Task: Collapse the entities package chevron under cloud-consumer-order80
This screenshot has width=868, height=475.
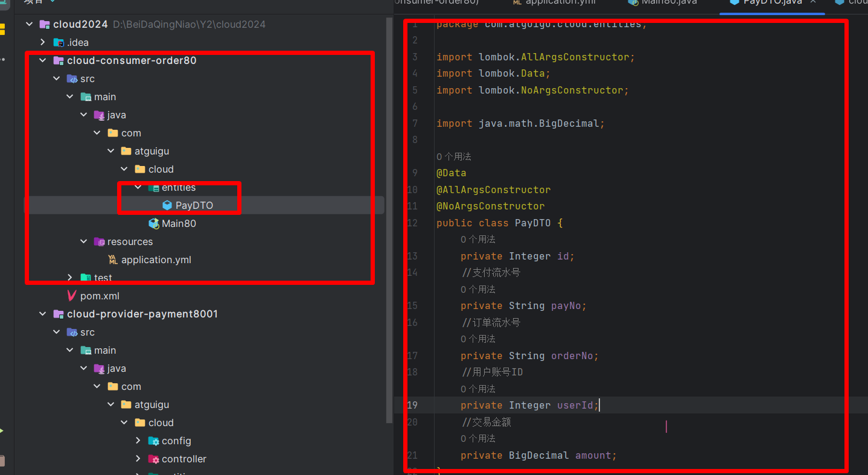Action: point(138,187)
